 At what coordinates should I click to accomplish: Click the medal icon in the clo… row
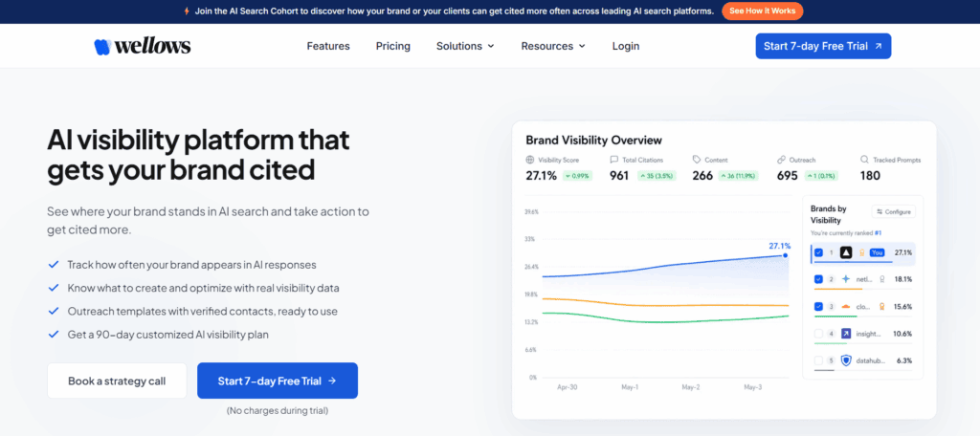[x=881, y=307]
